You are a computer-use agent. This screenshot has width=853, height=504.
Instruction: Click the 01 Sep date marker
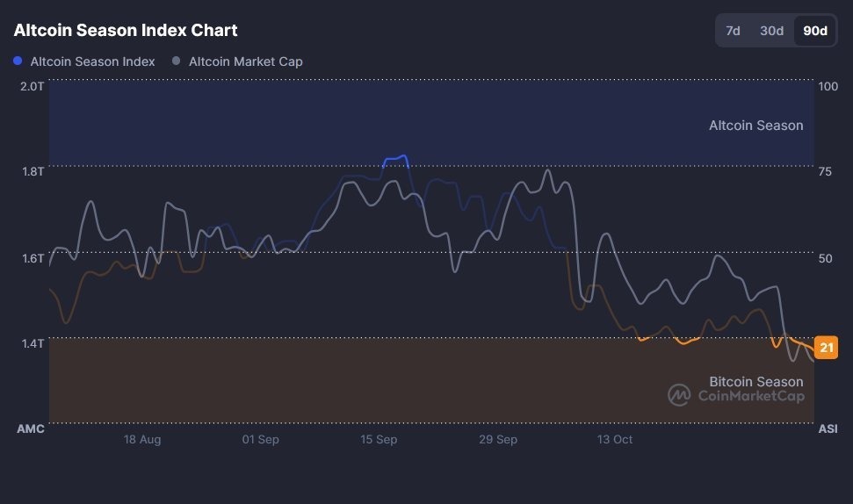[260, 439]
